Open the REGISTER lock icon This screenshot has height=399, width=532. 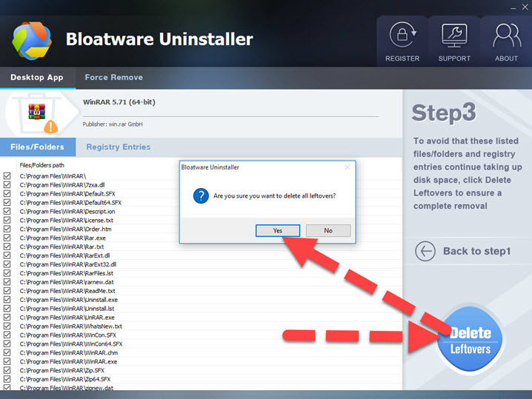pos(402,35)
